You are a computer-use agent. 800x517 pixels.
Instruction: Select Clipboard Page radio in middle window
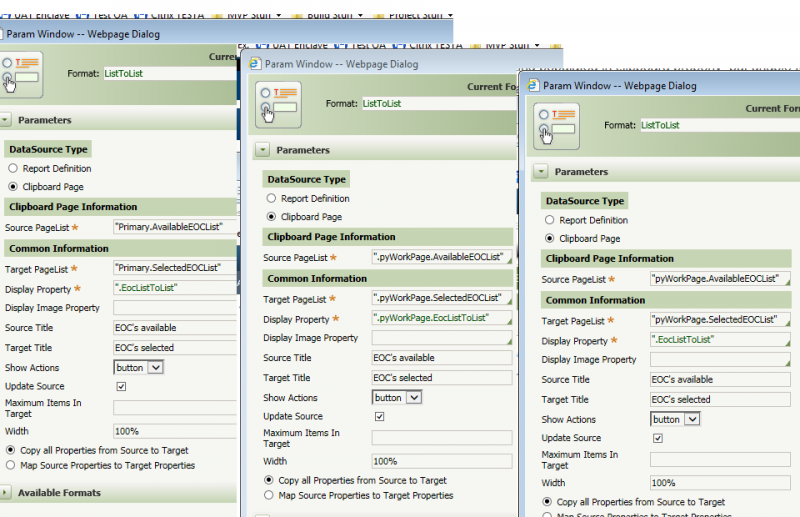[x=271, y=216]
